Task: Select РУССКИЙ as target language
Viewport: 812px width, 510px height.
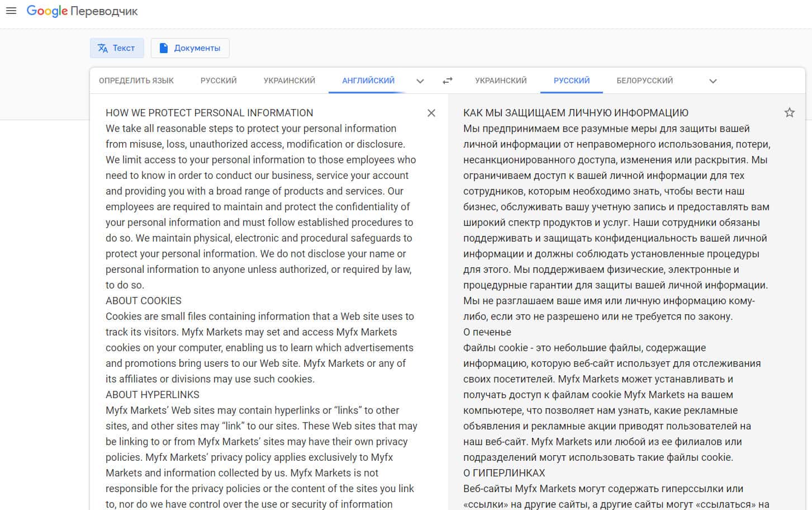Action: 572,81
